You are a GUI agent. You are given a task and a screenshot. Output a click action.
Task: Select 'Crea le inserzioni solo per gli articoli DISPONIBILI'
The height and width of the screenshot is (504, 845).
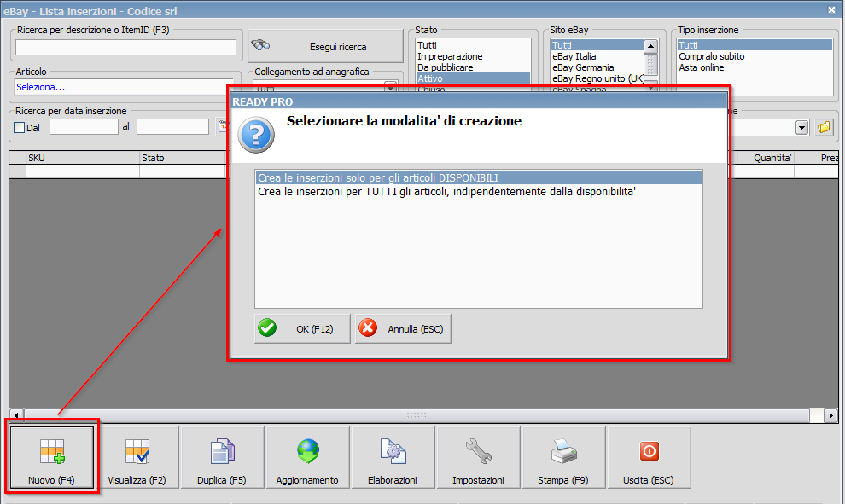point(479,177)
